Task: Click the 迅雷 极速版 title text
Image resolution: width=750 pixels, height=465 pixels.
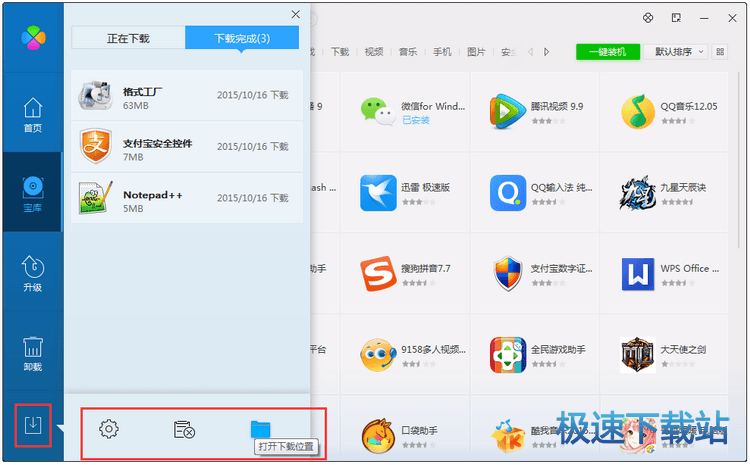Action: point(425,188)
